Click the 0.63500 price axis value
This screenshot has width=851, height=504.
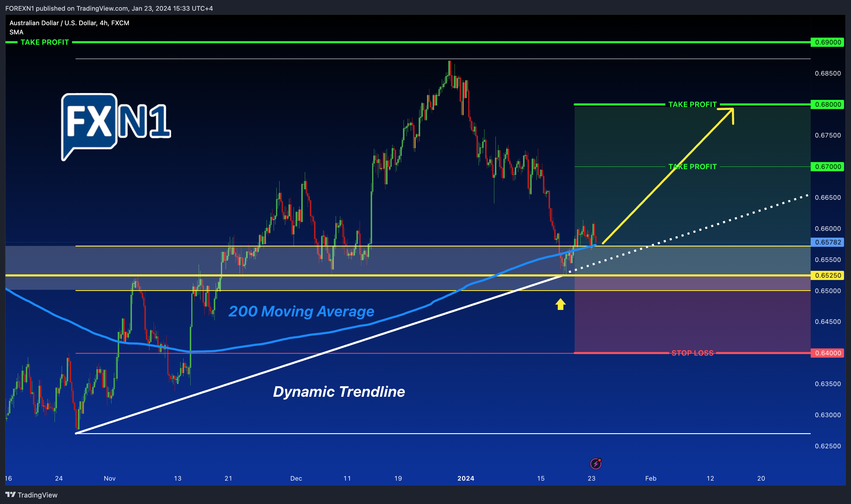[828, 384]
